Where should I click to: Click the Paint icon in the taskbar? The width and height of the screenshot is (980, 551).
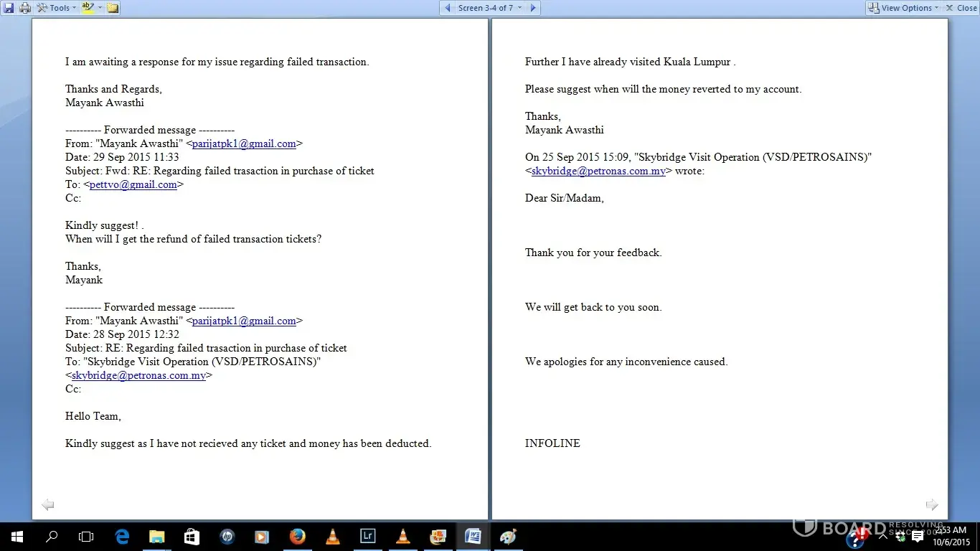(508, 537)
